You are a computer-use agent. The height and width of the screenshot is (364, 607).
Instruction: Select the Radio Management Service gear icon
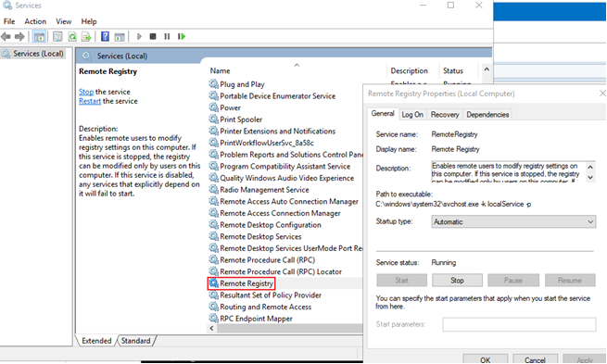coord(214,190)
